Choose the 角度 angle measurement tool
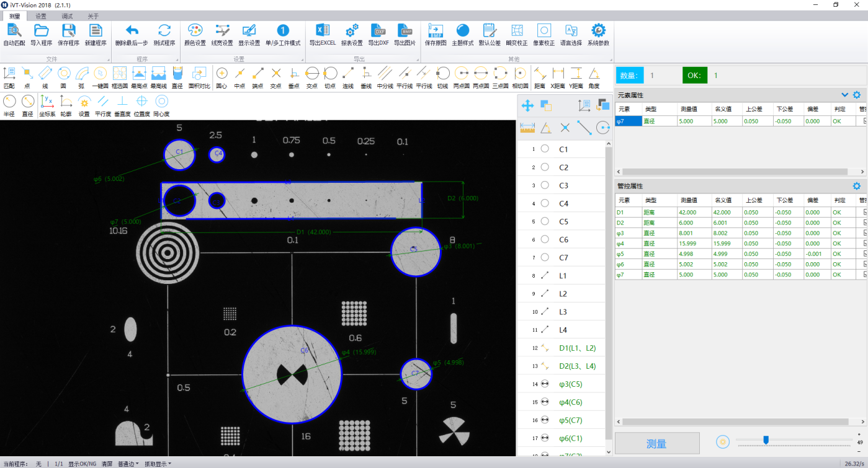The image size is (868, 468). [x=594, y=76]
